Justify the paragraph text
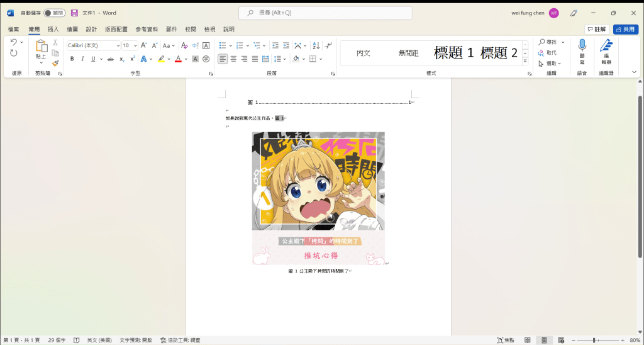This screenshot has height=345, width=644. 255,59
